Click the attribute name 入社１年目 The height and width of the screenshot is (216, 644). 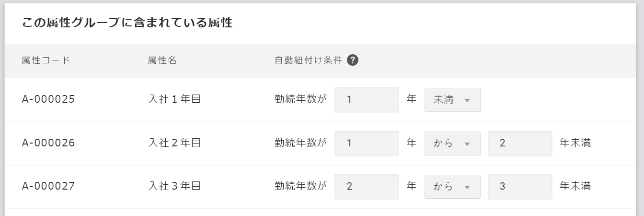pyautogui.click(x=174, y=100)
